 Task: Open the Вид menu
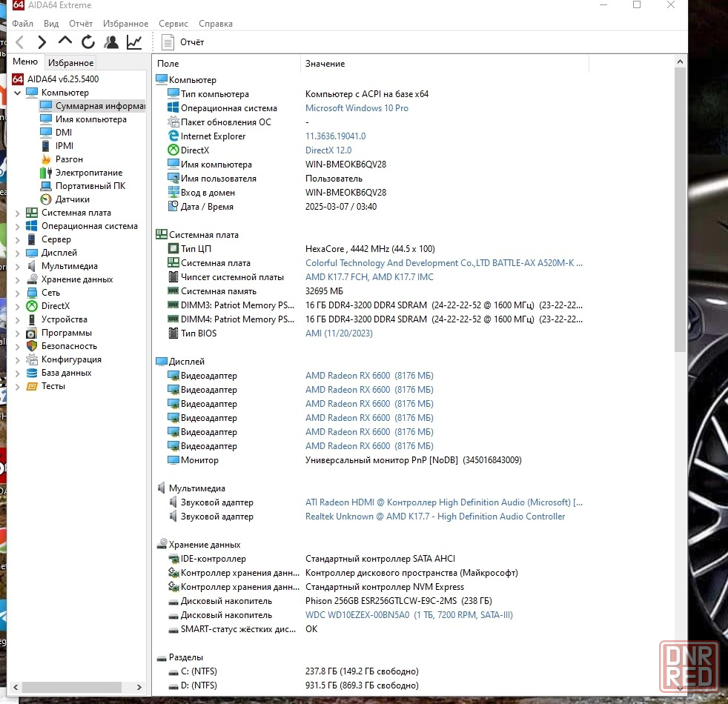51,23
